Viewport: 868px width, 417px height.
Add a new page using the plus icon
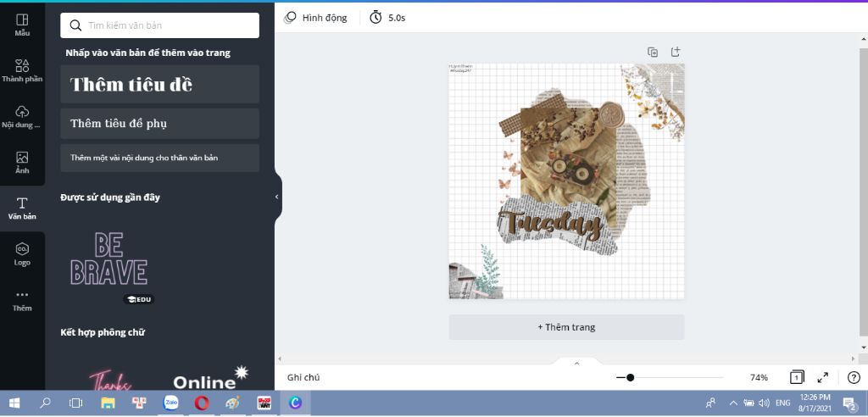pos(676,52)
